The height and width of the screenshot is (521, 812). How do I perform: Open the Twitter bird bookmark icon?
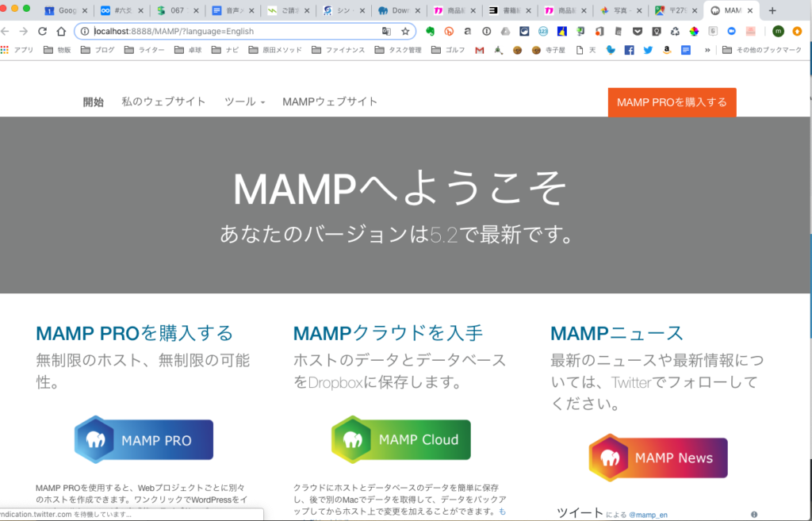(x=648, y=50)
